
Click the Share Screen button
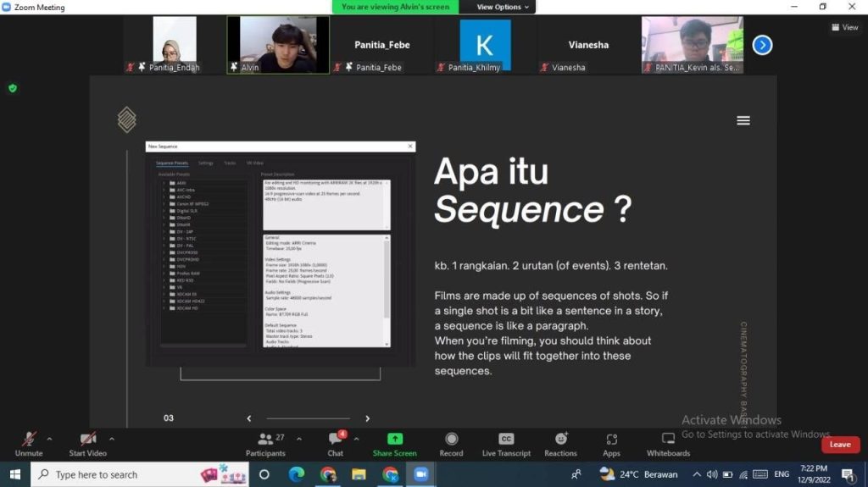[x=395, y=445]
